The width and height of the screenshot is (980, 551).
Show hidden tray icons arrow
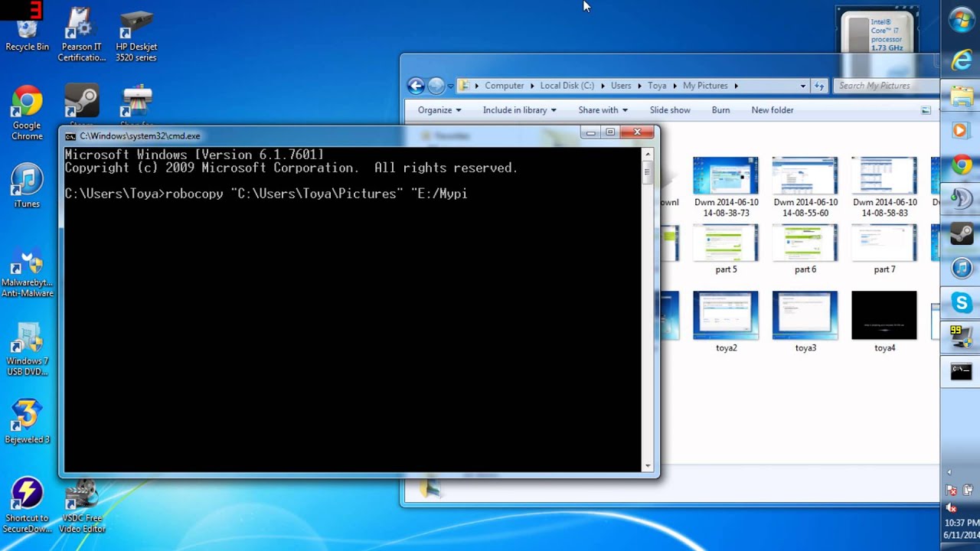(x=949, y=472)
